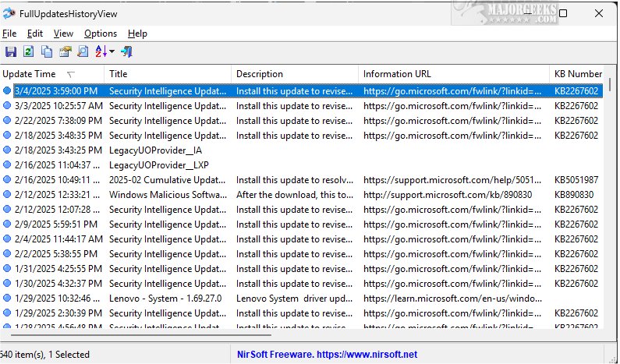Click the 2/9/2025 5:59:51 PM time cell
The width and height of the screenshot is (620, 364).
click(x=56, y=224)
